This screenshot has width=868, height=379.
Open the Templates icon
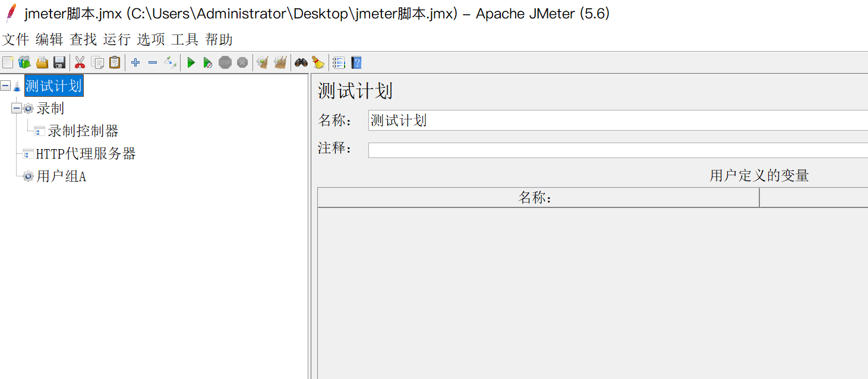click(x=24, y=62)
